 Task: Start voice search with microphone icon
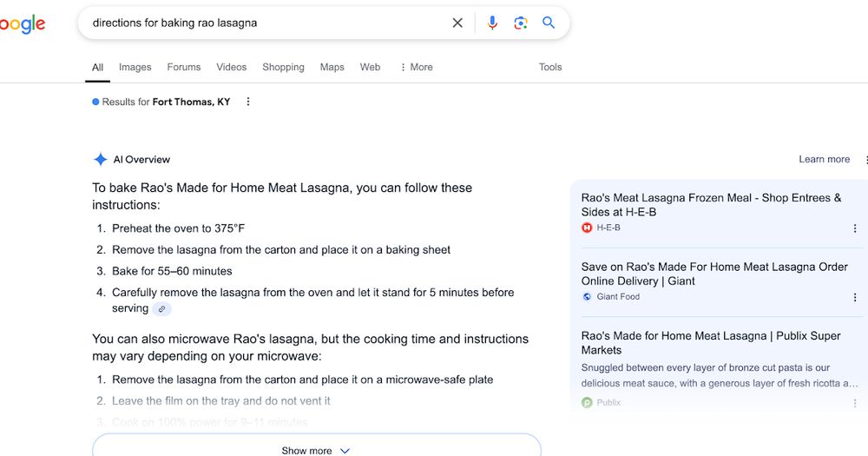(x=492, y=23)
